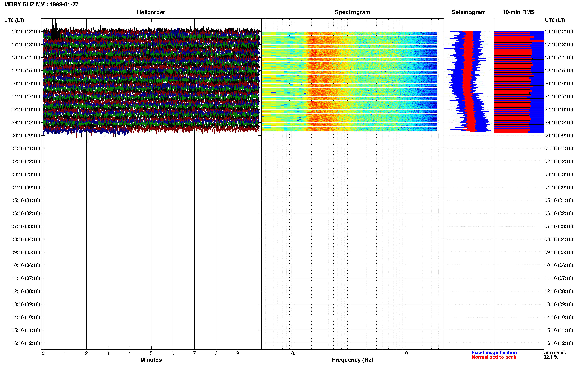Viewport: 588px width, 368px height.
Task: Click the 'Spectrogram' panel heading
Action: coord(352,12)
